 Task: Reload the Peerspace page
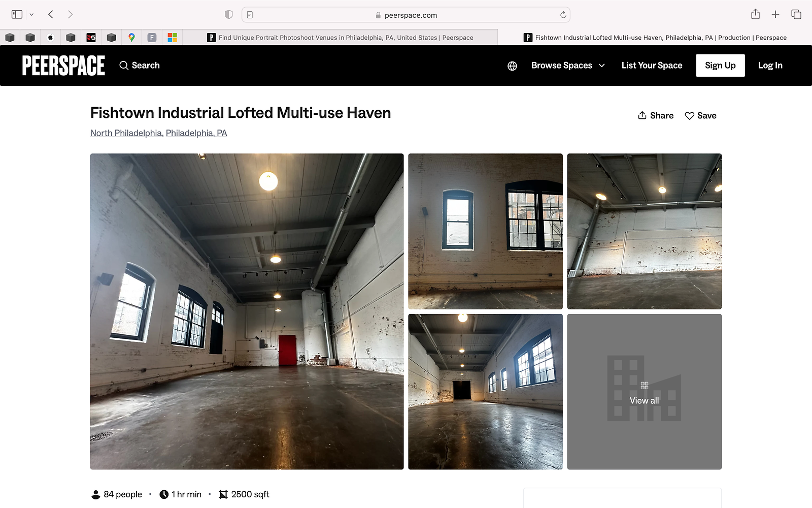click(x=563, y=15)
